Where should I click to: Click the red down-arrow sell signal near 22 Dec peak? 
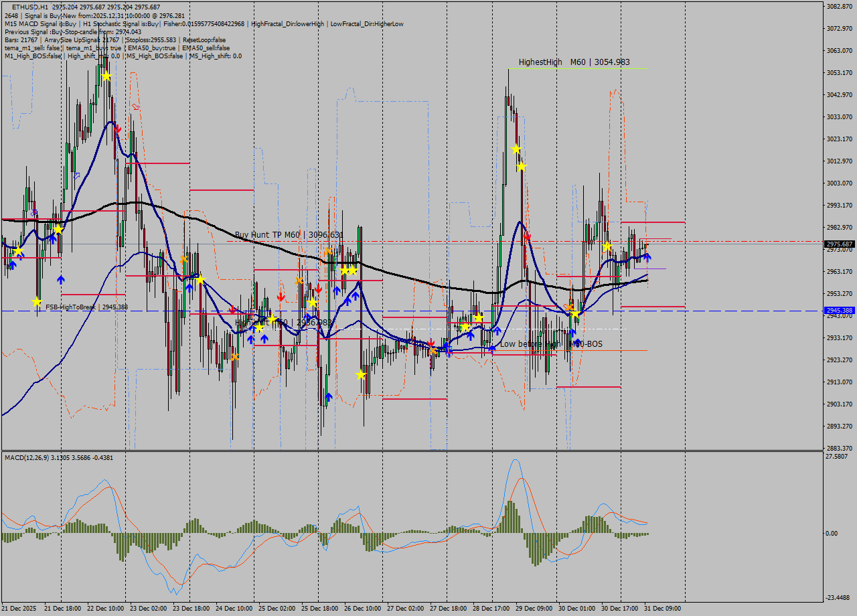117,127
